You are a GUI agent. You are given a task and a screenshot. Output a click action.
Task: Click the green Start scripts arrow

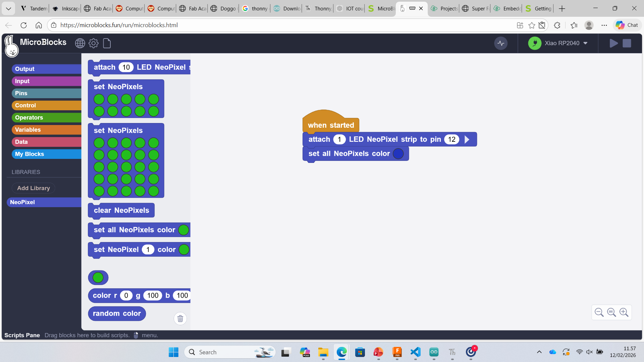coord(613,43)
